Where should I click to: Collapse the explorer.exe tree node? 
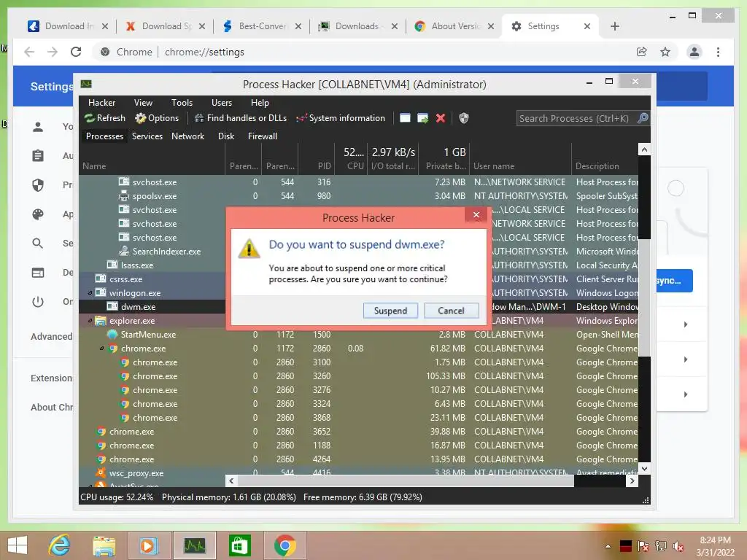point(90,321)
